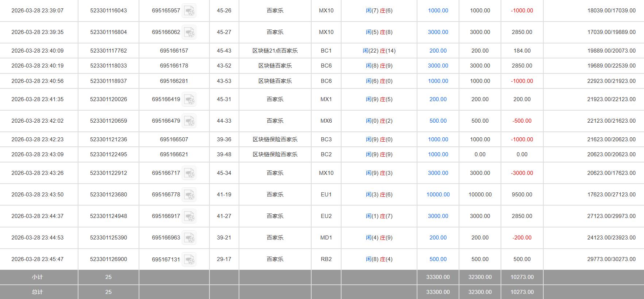Select round ID 695166157
Viewport: 644px width, 299px height.
coord(174,51)
